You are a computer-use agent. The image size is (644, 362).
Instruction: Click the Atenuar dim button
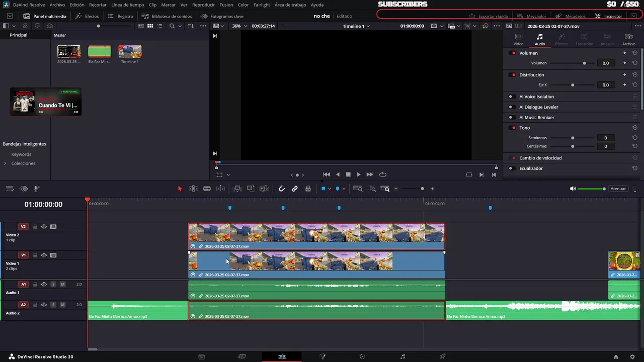click(x=618, y=189)
